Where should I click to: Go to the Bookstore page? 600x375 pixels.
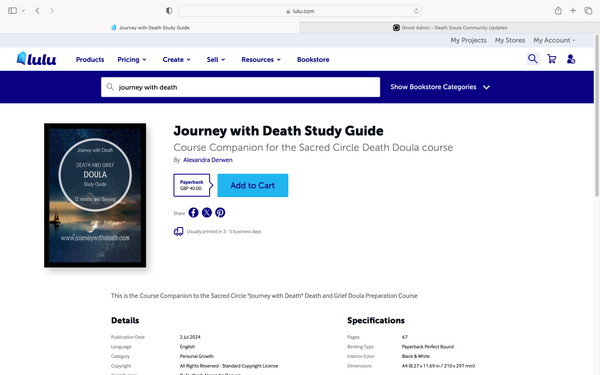click(313, 60)
